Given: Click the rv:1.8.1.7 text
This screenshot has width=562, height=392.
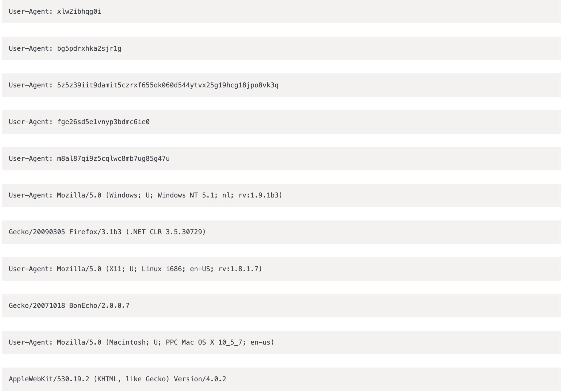Looking at the screenshot, I should 240,269.
